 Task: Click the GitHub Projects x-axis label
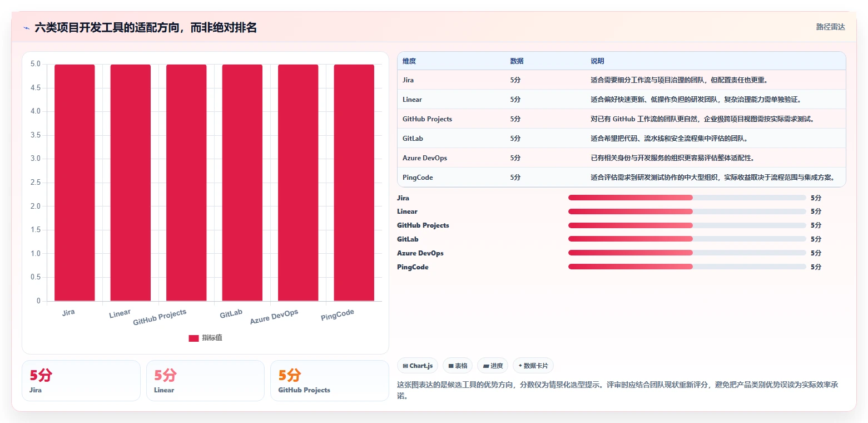(x=160, y=318)
